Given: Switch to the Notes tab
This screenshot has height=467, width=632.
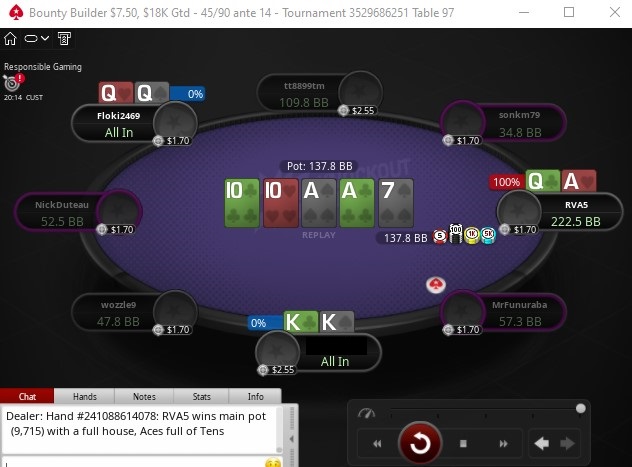Looking at the screenshot, I should click(x=144, y=396).
